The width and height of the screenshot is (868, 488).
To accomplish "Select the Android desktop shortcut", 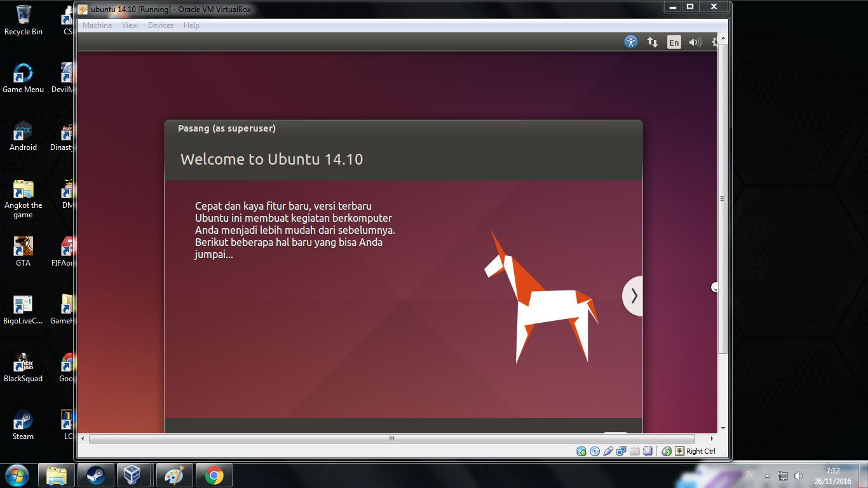I will tap(24, 135).
